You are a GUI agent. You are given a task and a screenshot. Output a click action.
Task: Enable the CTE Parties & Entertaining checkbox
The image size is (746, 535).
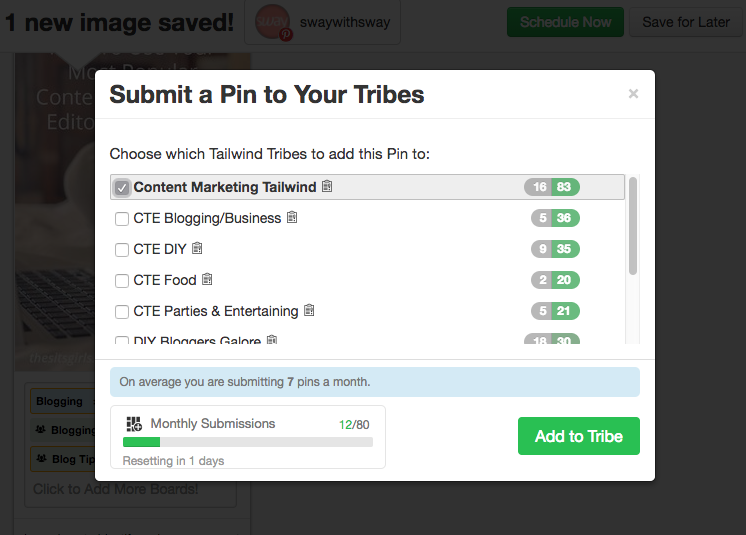pos(122,311)
